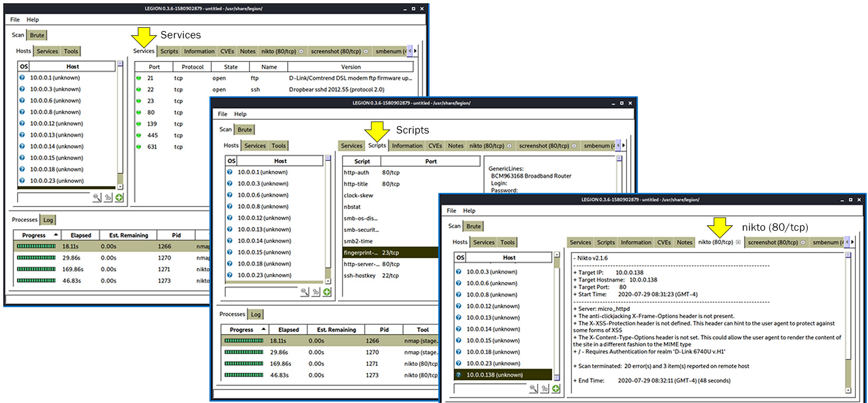The image size is (868, 403).
Task: Close the screenshot (80/tcp) tab in the front window
Action: tap(803, 243)
